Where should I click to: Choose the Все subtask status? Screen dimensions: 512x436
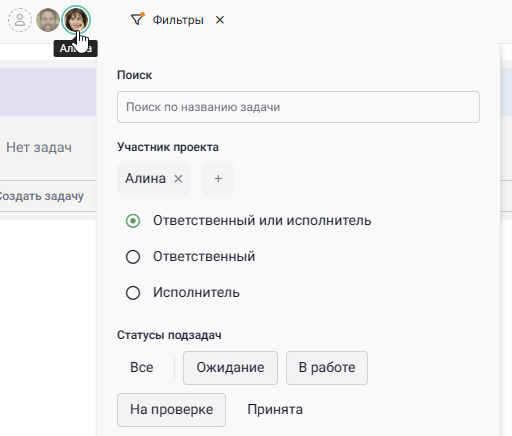[x=142, y=367]
